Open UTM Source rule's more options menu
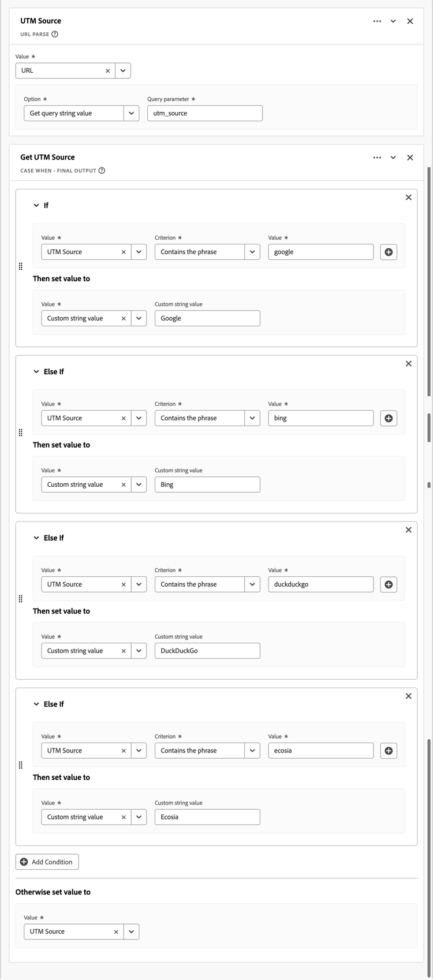The image size is (433, 980). click(x=377, y=21)
